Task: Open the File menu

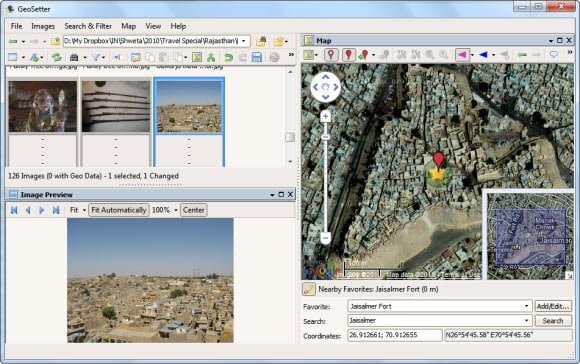Action: click(16, 26)
